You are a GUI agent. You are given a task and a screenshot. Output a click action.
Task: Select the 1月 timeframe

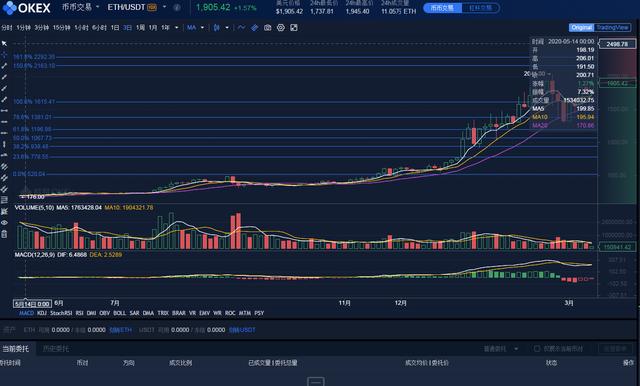tap(153, 28)
